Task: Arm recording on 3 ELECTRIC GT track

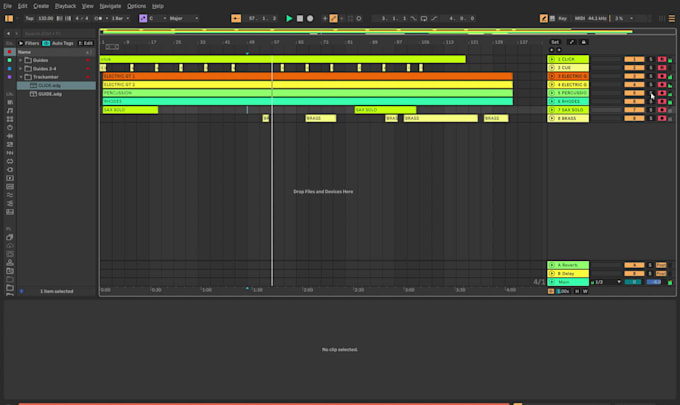Action: click(662, 76)
